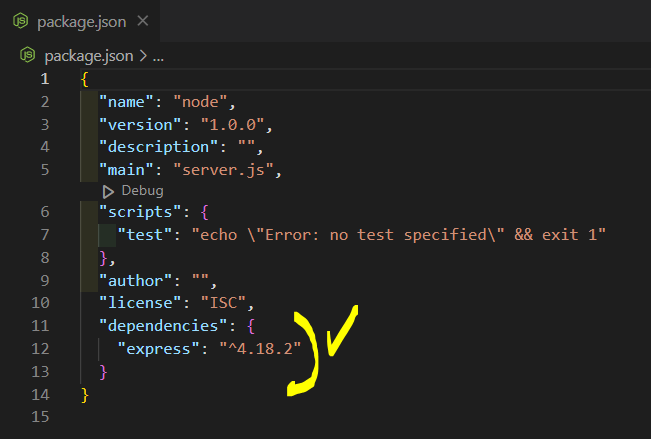Open package.json in the breadcrumb path
651x439 pixels.
(89, 56)
